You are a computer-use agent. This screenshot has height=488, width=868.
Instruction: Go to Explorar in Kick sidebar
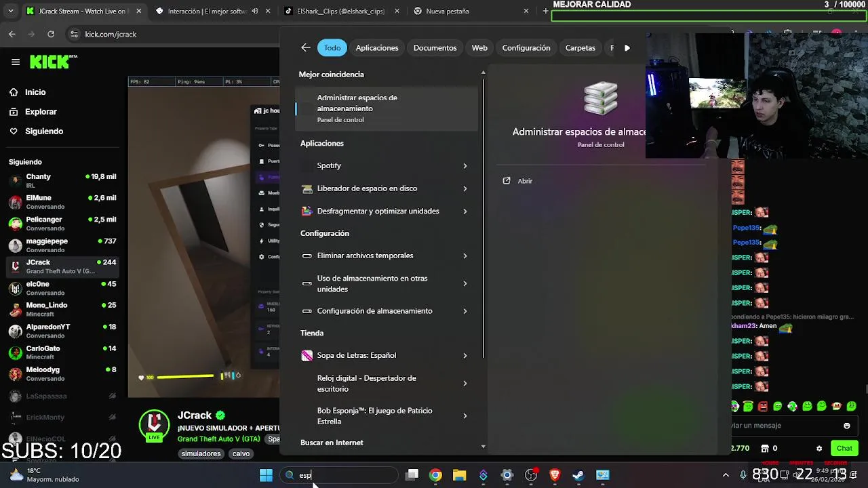click(x=34, y=112)
